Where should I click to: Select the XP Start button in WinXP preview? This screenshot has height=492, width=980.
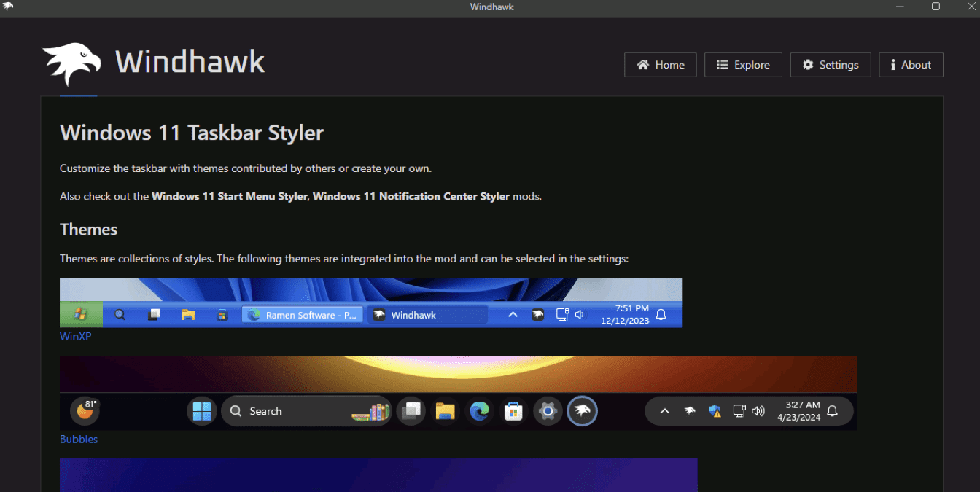pos(81,314)
